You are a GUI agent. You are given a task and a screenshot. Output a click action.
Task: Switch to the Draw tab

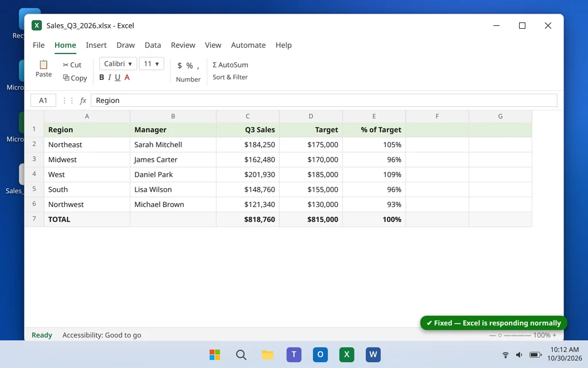click(126, 45)
